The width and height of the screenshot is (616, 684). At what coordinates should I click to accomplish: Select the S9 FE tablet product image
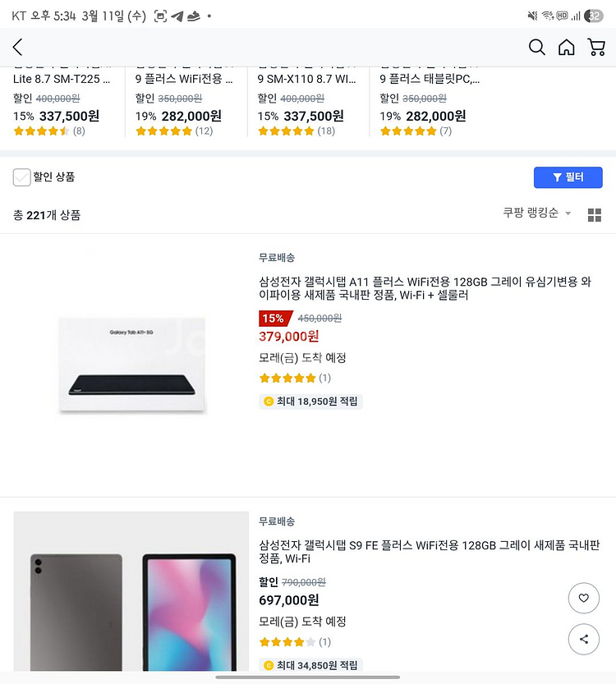[131, 591]
